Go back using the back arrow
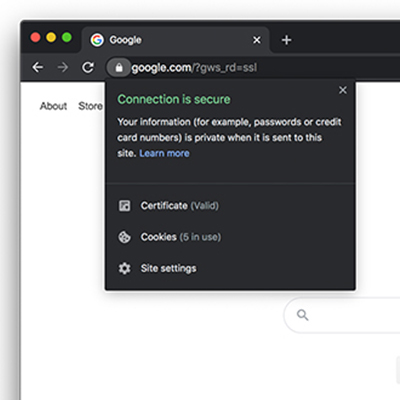The width and height of the screenshot is (400, 400). (x=38, y=68)
